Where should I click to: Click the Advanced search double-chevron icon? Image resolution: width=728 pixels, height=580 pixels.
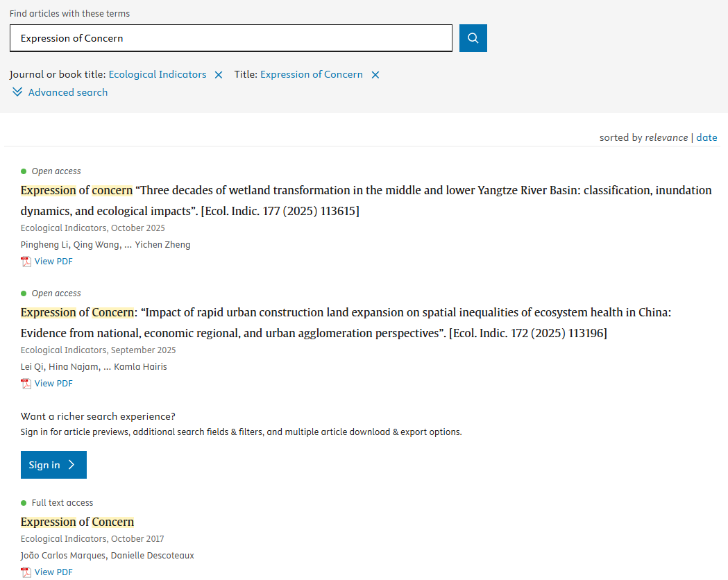pos(17,92)
